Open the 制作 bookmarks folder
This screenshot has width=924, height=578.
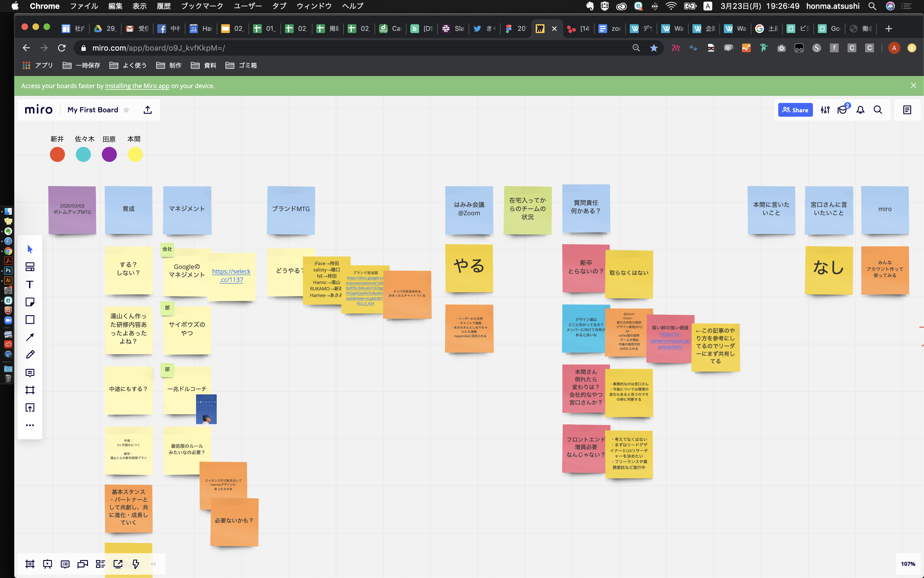point(169,66)
